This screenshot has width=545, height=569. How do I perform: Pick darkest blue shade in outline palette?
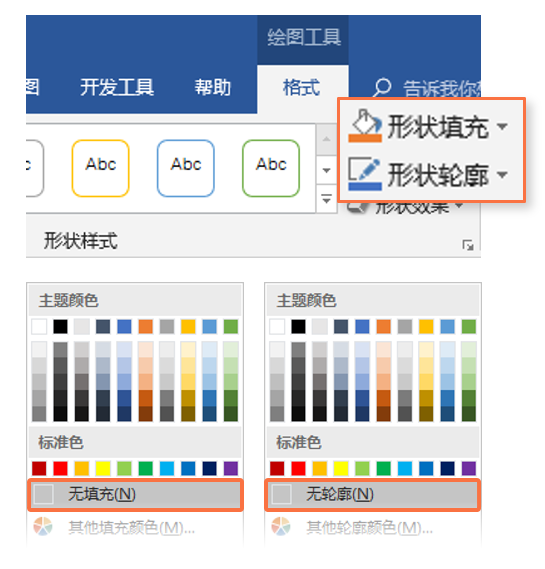tap(362, 414)
